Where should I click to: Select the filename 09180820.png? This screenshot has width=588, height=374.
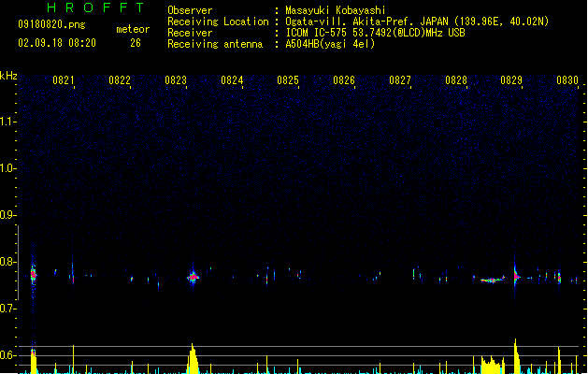pyautogui.click(x=51, y=24)
